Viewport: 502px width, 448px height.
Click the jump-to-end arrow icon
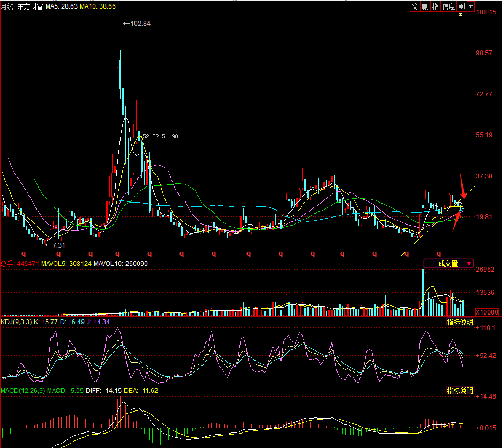pyautogui.click(x=462, y=6)
